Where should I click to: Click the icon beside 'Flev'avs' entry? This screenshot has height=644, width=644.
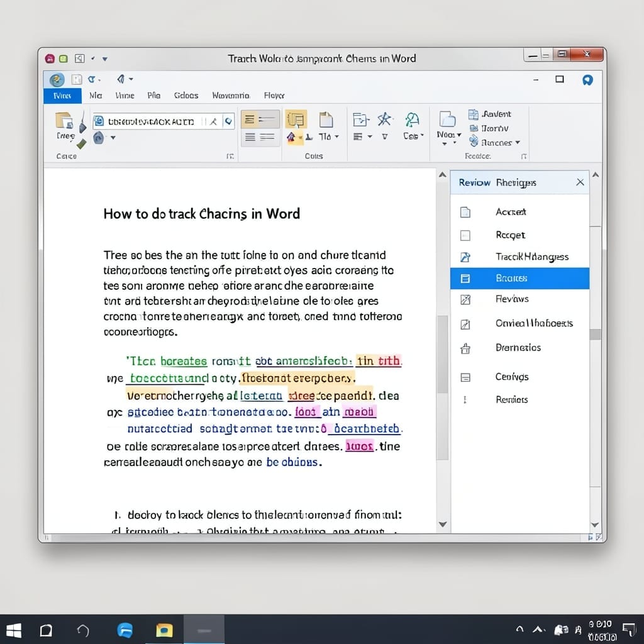(465, 299)
